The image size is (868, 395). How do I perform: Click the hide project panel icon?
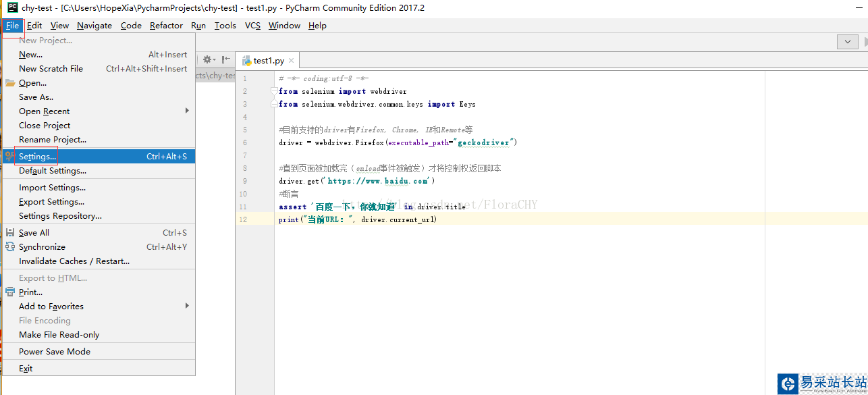(x=225, y=59)
